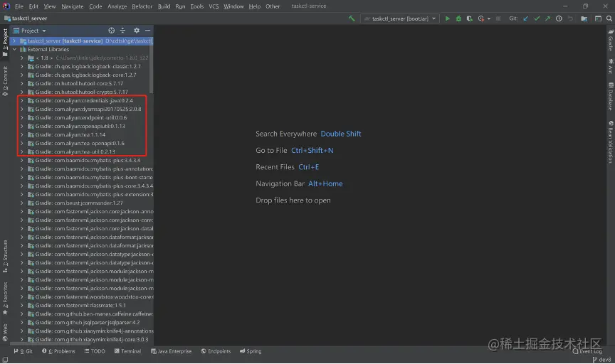Open the Database tool window on the right
Viewport: 615px width, 364px height.
point(611,97)
